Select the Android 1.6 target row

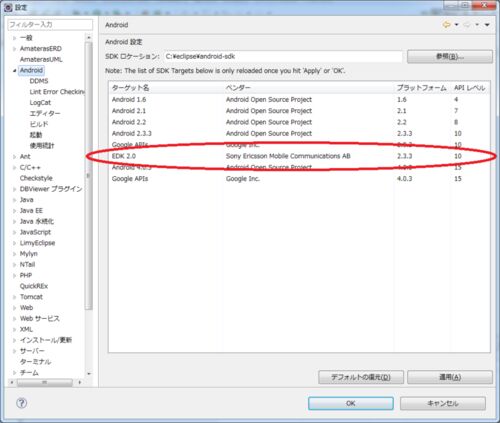299,99
